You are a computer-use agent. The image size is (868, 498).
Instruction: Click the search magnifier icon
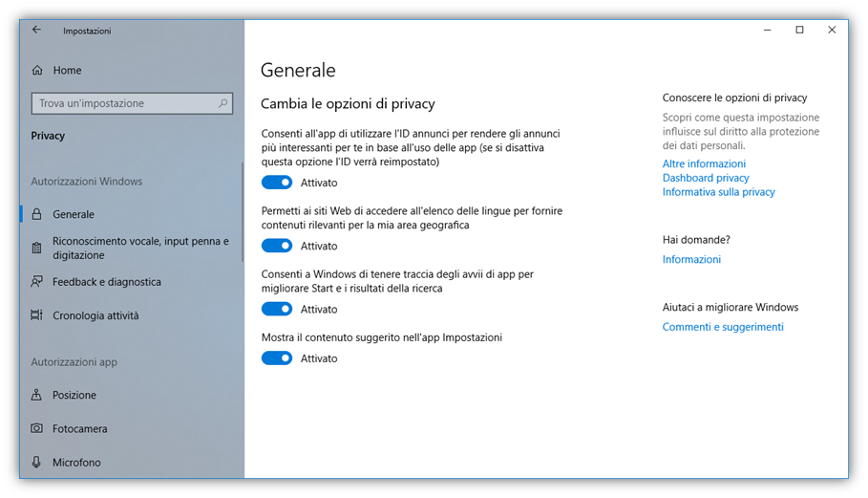point(223,103)
